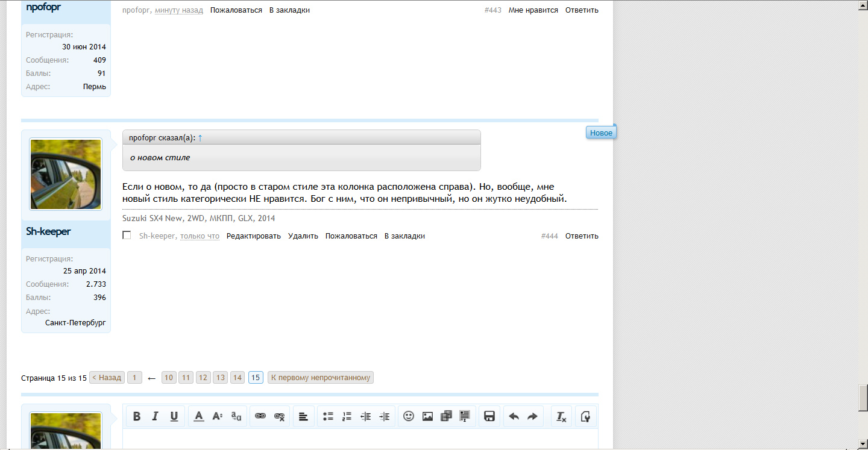The width and height of the screenshot is (868, 450).
Task: Save draft using the floppy disk icon
Action: 489,416
